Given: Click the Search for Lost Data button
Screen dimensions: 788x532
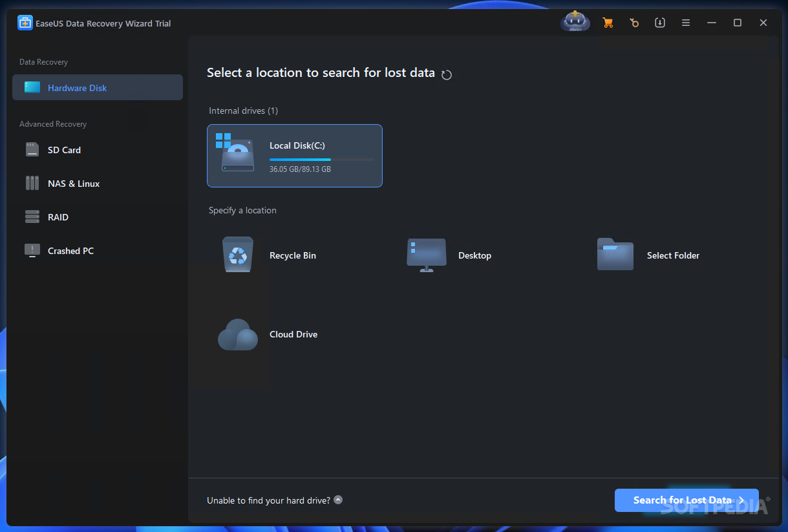Looking at the screenshot, I should tap(687, 500).
